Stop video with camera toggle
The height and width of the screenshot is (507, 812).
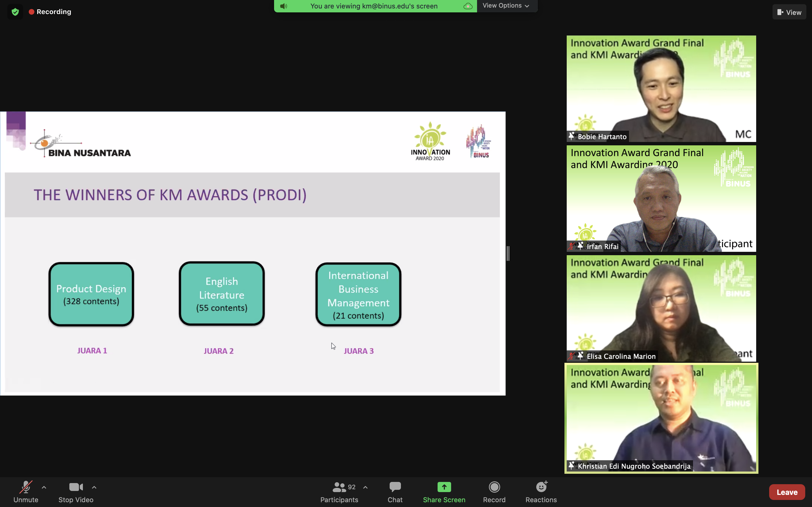click(76, 492)
